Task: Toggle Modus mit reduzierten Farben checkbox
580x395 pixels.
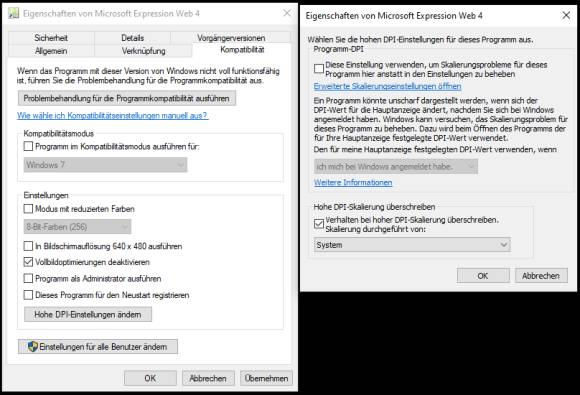Action: (x=28, y=209)
